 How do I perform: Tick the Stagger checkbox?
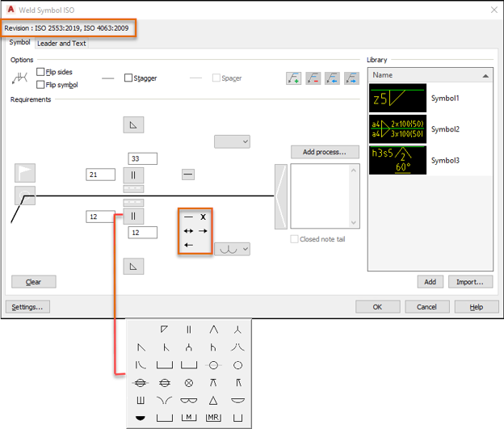(x=128, y=78)
